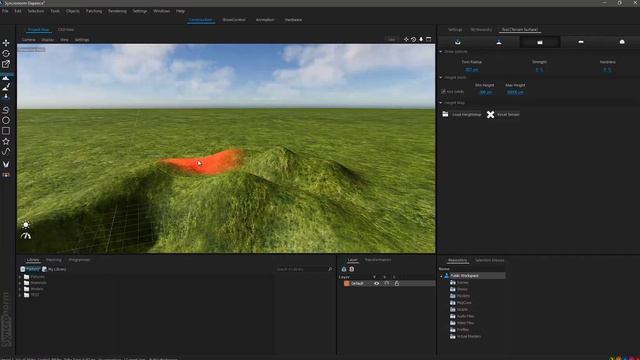The width and height of the screenshot is (640, 360).
Task: Select the lasso drawing tool
Action: pyautogui.click(x=6, y=110)
